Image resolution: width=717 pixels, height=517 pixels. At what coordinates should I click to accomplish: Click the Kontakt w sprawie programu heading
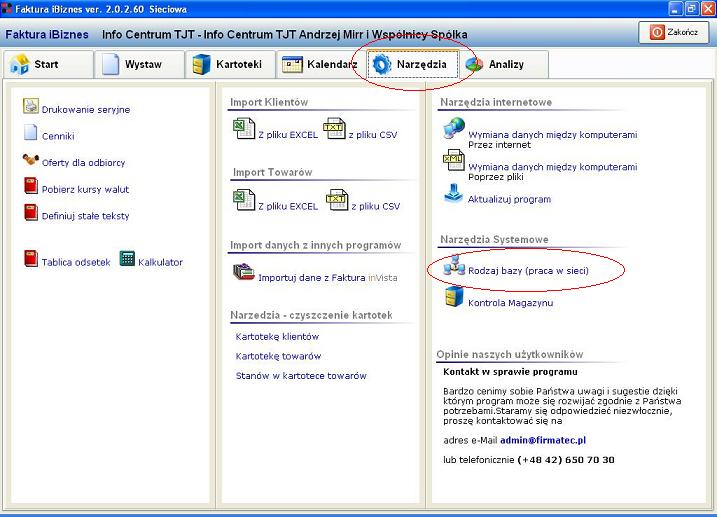[x=510, y=372]
